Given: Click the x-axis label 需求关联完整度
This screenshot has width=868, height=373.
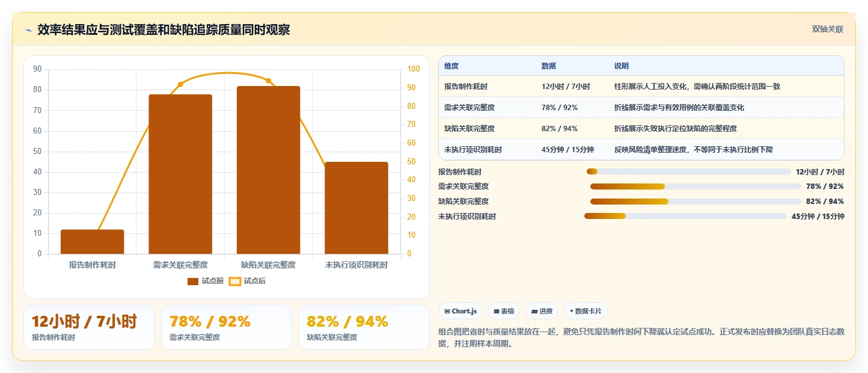Looking at the screenshot, I should pyautogui.click(x=180, y=265).
